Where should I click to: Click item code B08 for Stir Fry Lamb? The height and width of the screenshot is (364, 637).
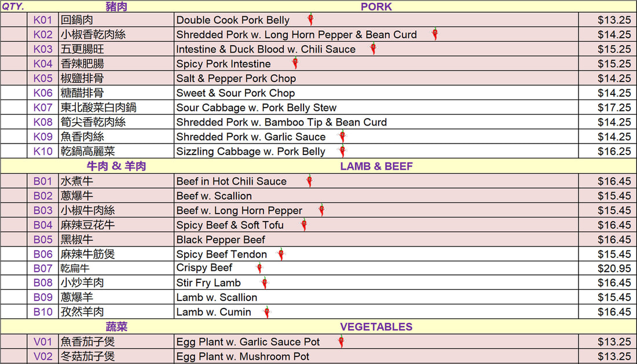[x=43, y=283]
